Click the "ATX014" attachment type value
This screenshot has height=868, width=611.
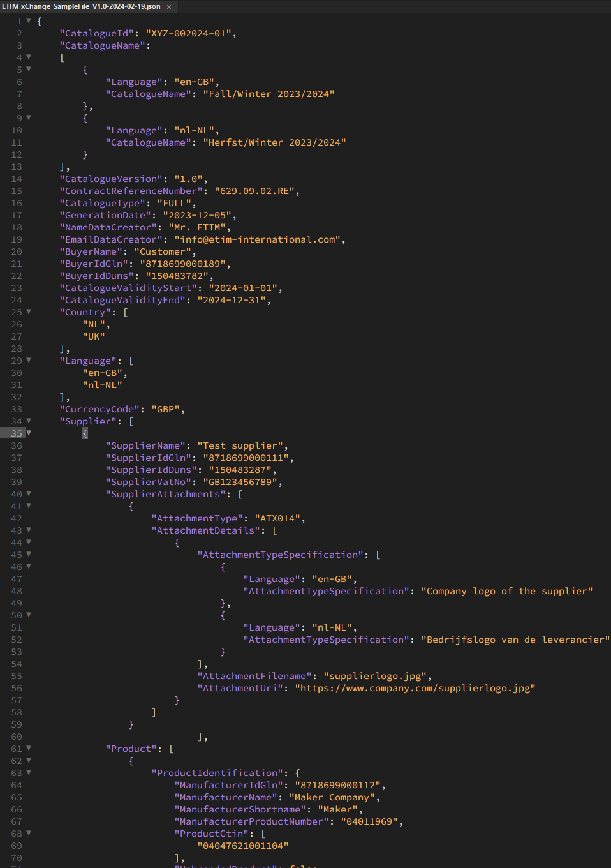(277, 518)
